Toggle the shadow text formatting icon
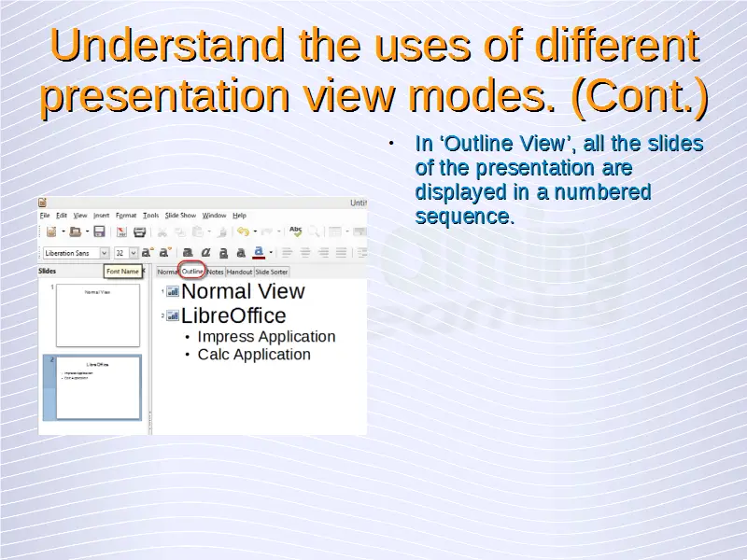This screenshot has height=560, width=747. point(241,252)
